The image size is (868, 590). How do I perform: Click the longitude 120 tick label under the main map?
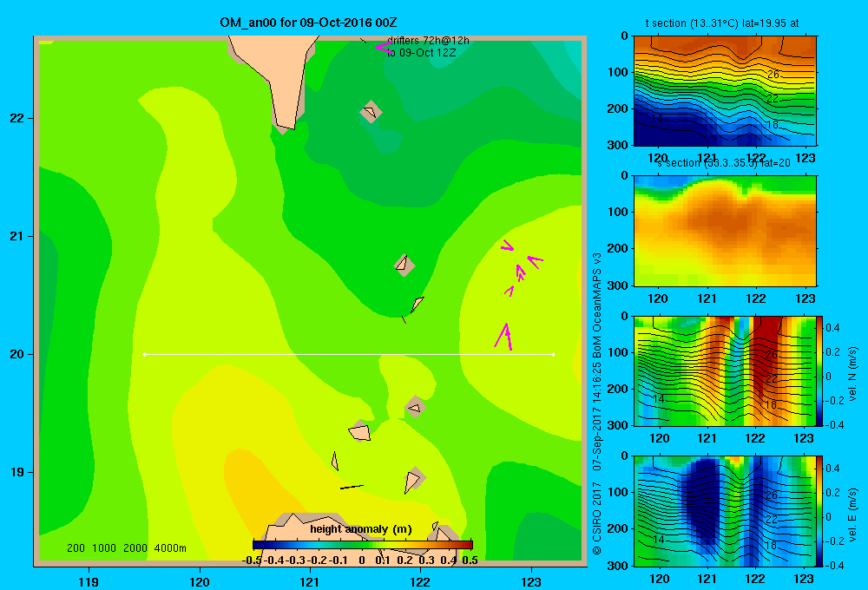pyautogui.click(x=200, y=581)
